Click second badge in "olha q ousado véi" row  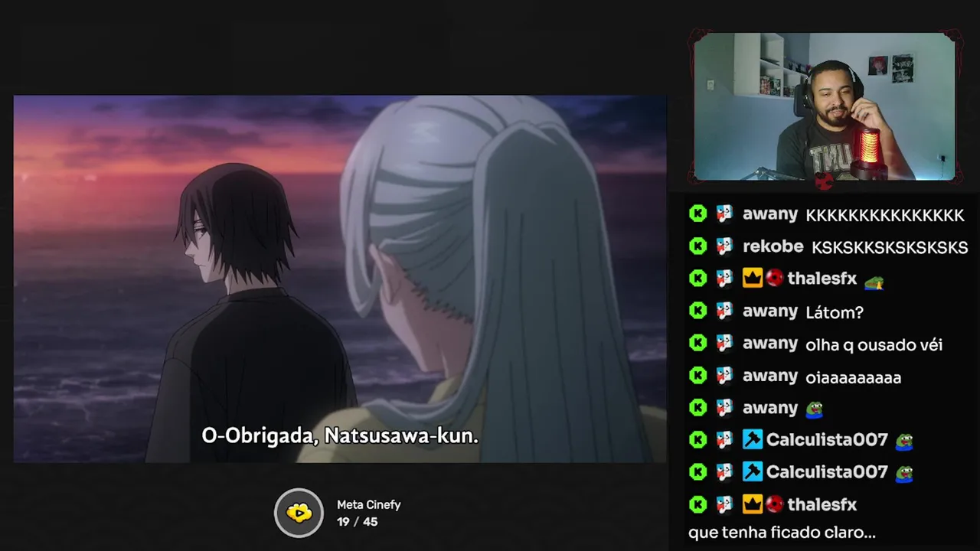point(724,343)
